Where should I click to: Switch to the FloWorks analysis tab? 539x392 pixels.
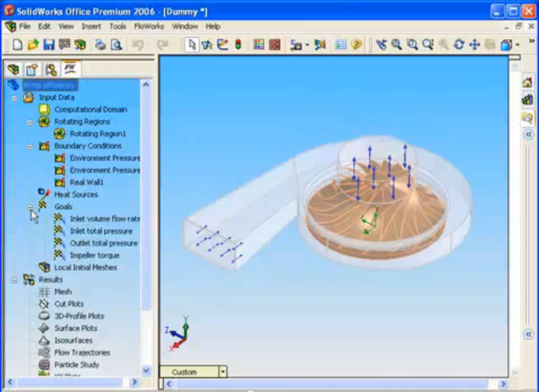(70, 69)
